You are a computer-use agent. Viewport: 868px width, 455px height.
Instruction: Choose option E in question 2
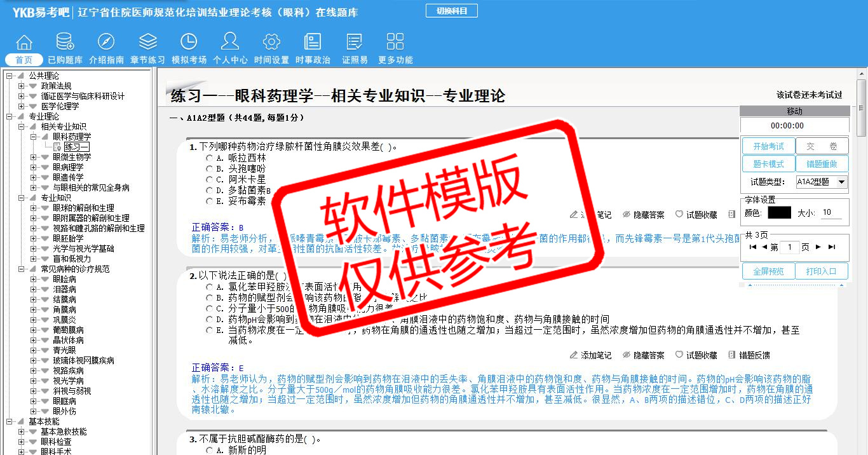[x=210, y=330]
